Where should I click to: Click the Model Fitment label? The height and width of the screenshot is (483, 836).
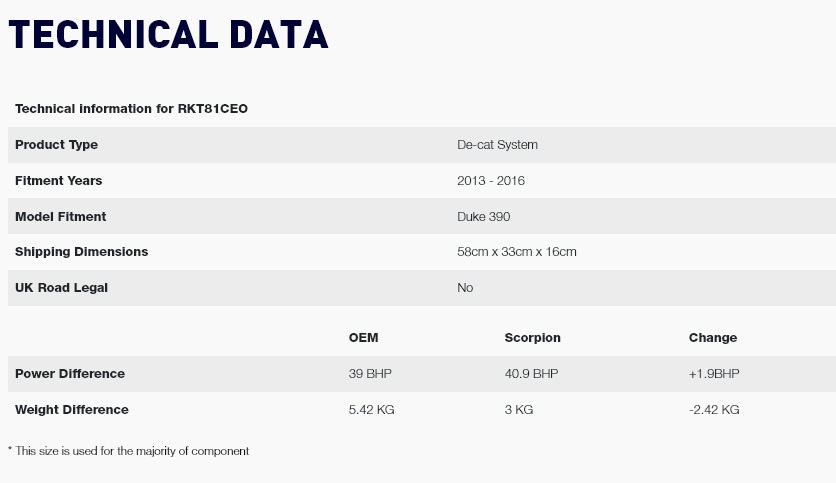(x=61, y=216)
